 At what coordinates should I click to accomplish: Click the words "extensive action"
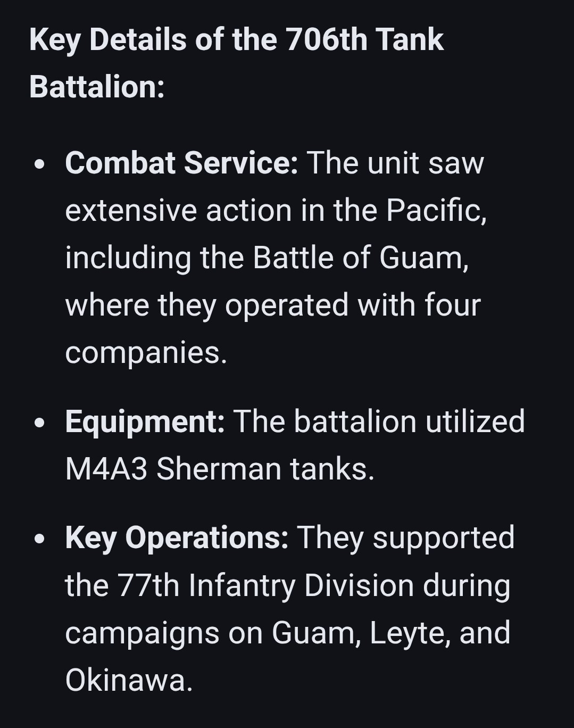click(x=179, y=210)
